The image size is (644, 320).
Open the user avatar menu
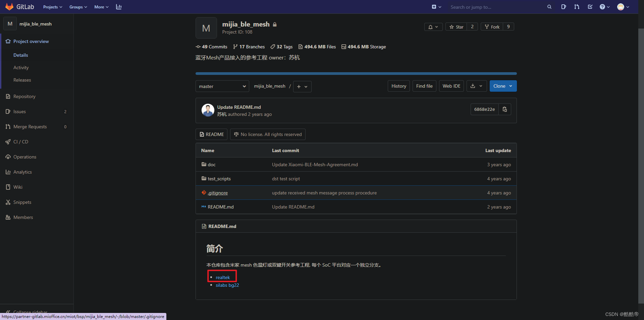click(623, 7)
